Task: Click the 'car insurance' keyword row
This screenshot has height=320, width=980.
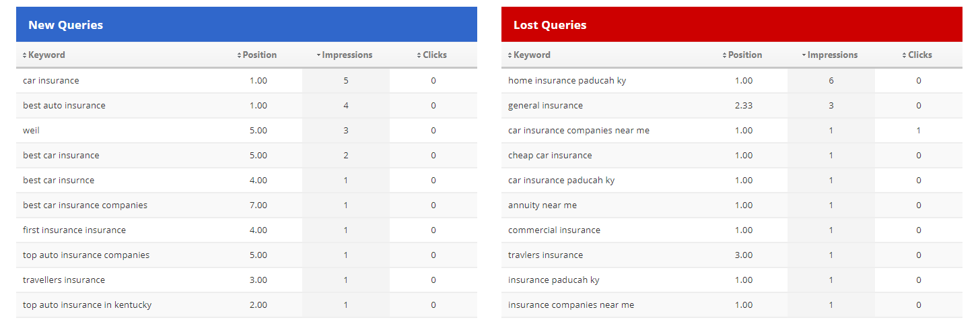Action: (x=51, y=81)
